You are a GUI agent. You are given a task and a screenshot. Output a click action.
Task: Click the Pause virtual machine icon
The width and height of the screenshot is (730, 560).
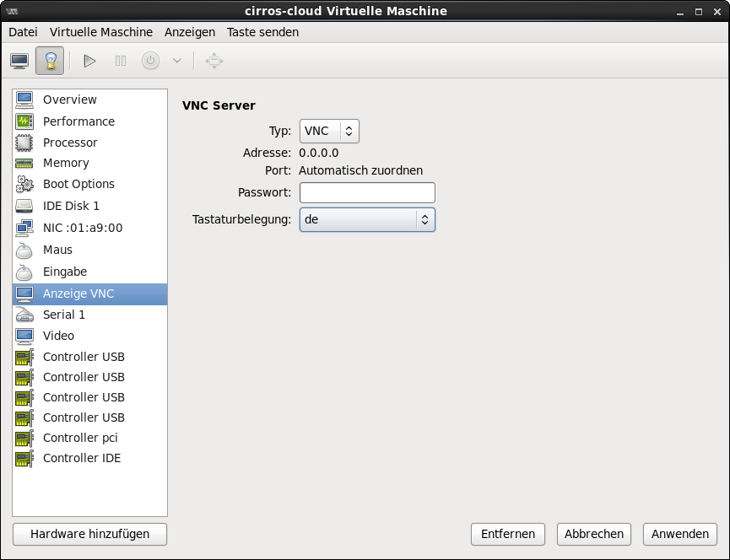tap(121, 61)
